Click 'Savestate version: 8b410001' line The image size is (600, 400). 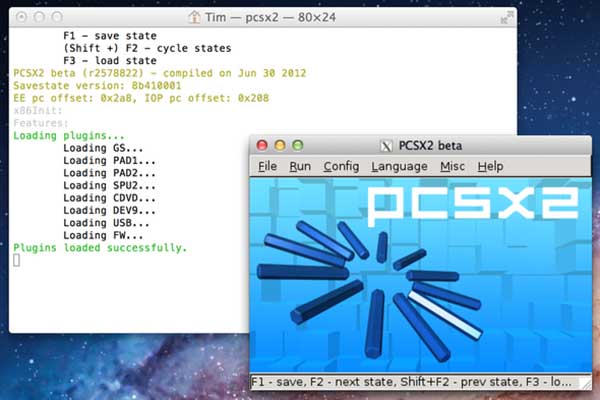click(97, 86)
